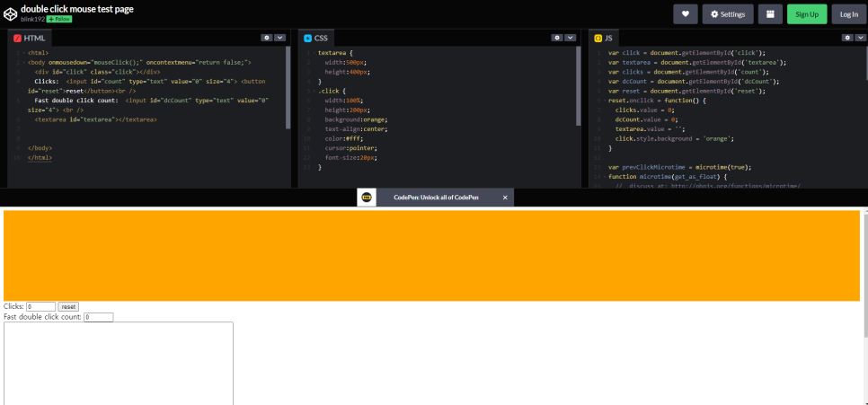
Task: Click the HTML editor scrollbar
Action: (x=288, y=87)
